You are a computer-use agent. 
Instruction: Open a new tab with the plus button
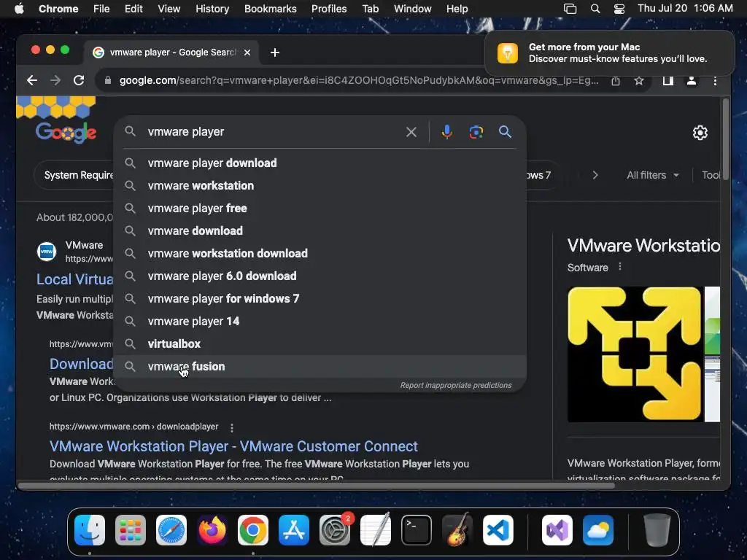(x=275, y=52)
